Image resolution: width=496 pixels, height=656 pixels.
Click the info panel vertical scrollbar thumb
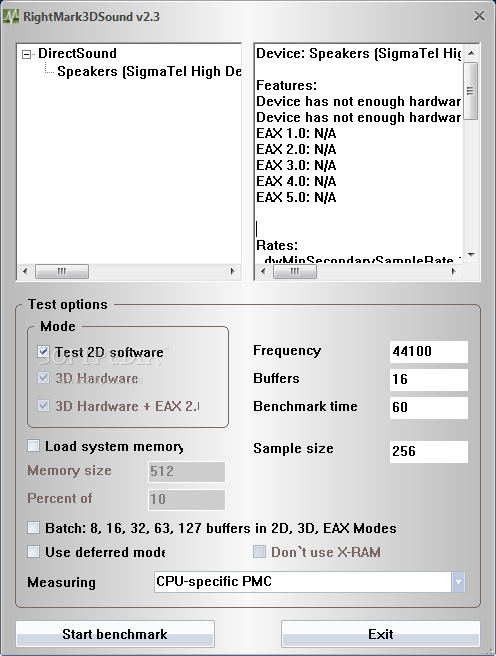coord(471,91)
